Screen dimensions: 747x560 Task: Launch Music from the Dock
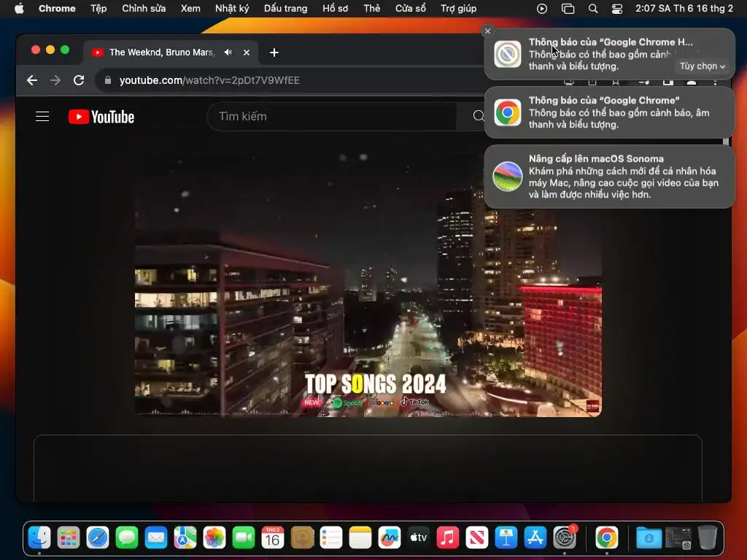click(448, 538)
